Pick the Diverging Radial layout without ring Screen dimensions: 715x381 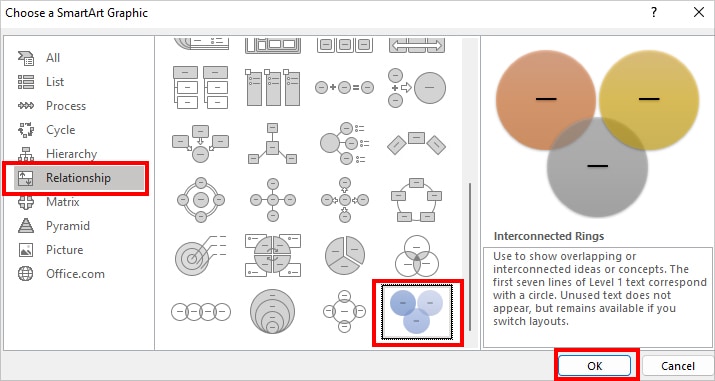[272, 200]
